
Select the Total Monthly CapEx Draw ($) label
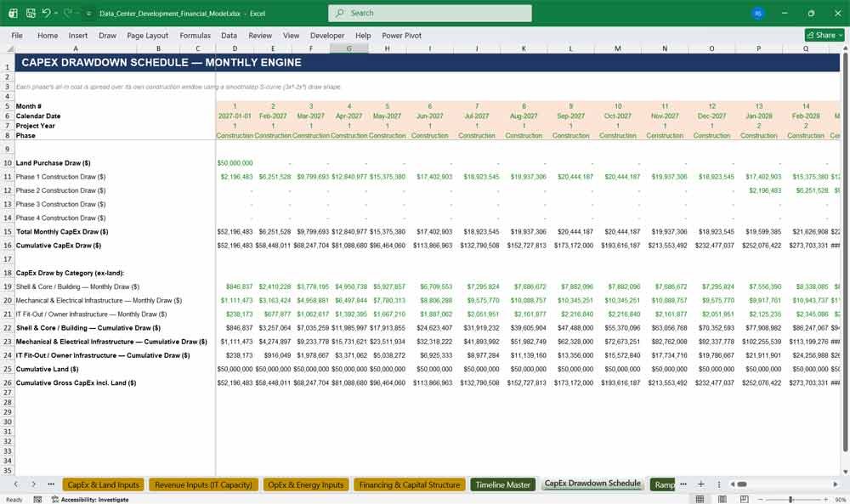pos(62,232)
